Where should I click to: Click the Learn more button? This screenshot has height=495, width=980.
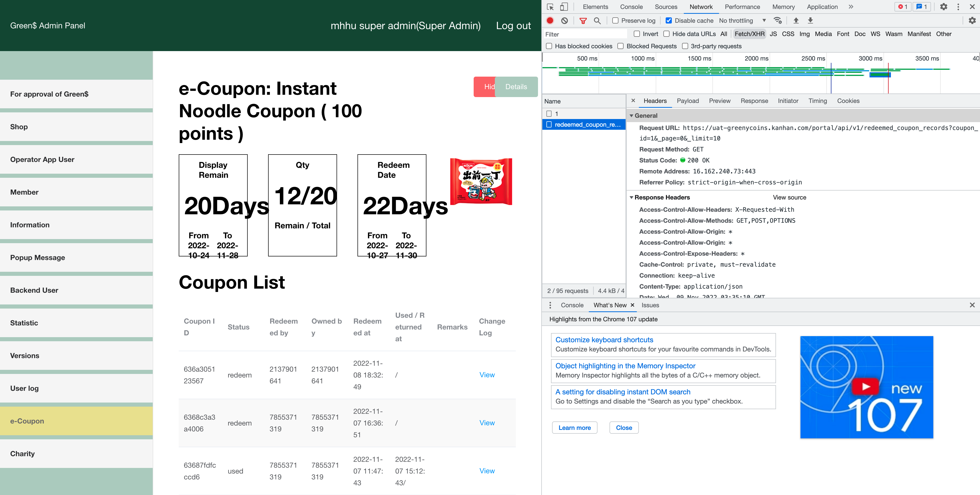pos(575,428)
